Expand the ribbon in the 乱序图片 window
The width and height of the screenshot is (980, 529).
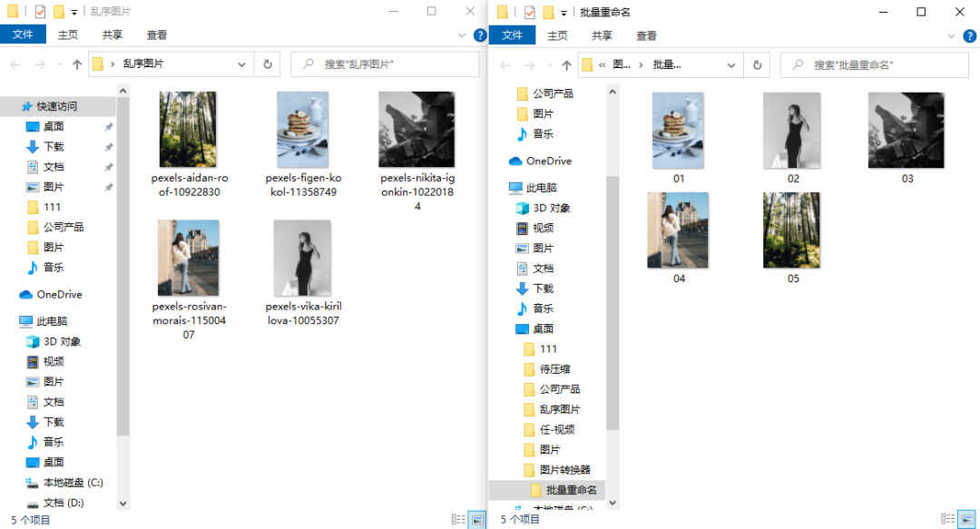[x=462, y=35]
